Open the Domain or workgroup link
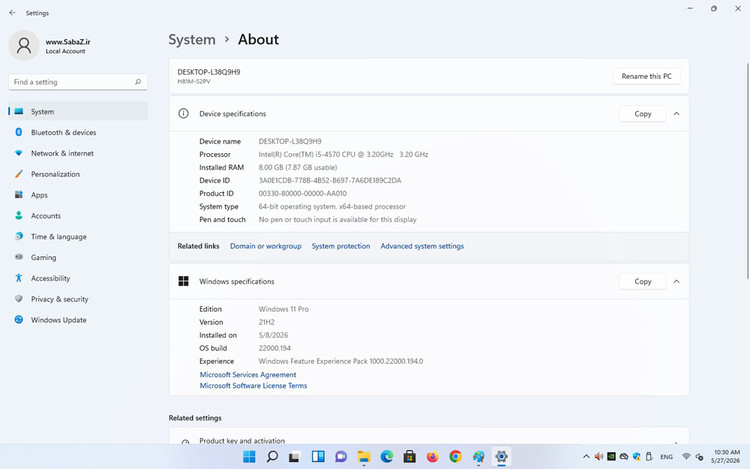 coord(265,246)
